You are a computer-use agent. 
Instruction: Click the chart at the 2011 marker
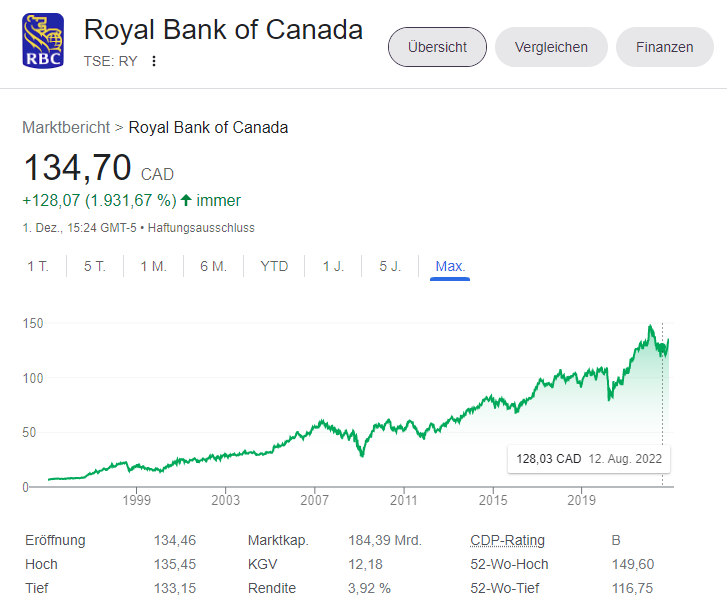coord(404,498)
